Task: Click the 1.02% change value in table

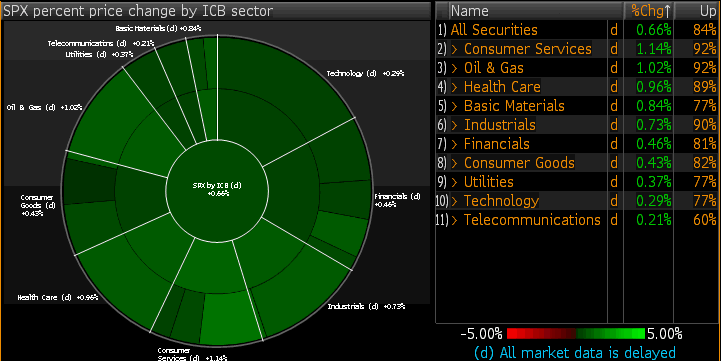Action: pos(653,68)
